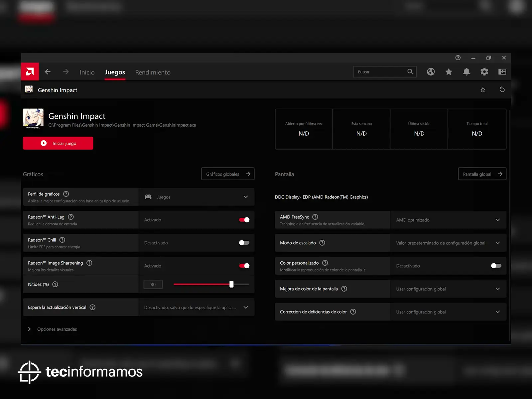Open the notifications bell

click(466, 72)
